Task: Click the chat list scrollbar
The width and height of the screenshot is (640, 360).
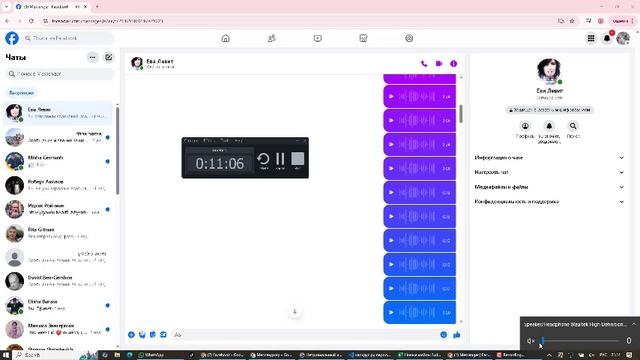Action: coord(118,150)
